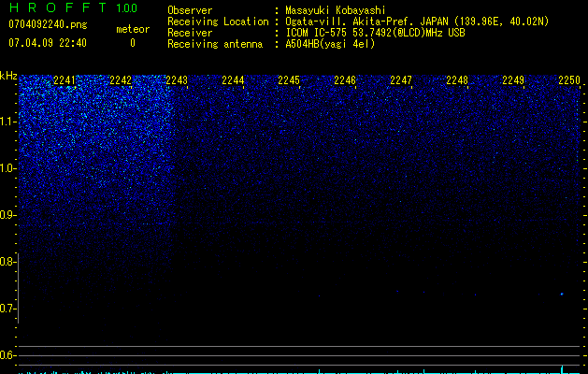Image resolution: width=588 pixels, height=374 pixels.
Task: Click the 0.6 frequency axis label
Action: tap(7, 355)
